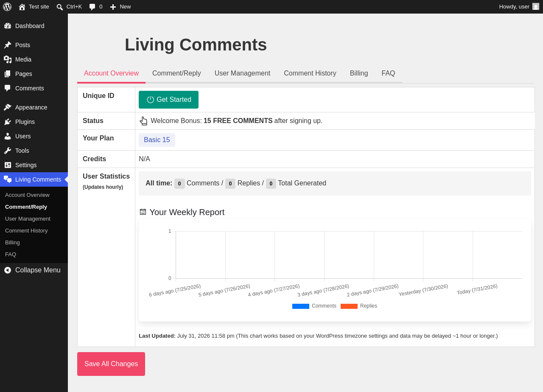Click the Collapse Menu arrow icon
Image resolution: width=543 pixels, height=392 pixels.
[8, 270]
